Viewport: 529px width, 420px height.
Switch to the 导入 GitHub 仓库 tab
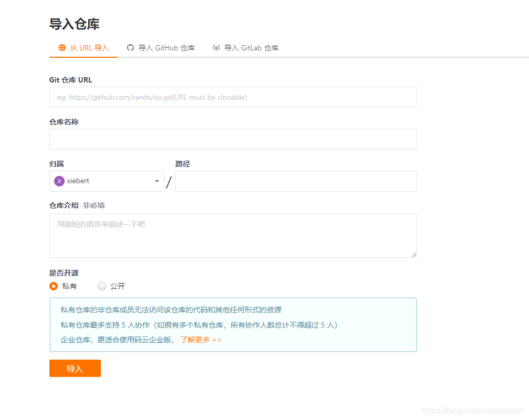point(161,48)
